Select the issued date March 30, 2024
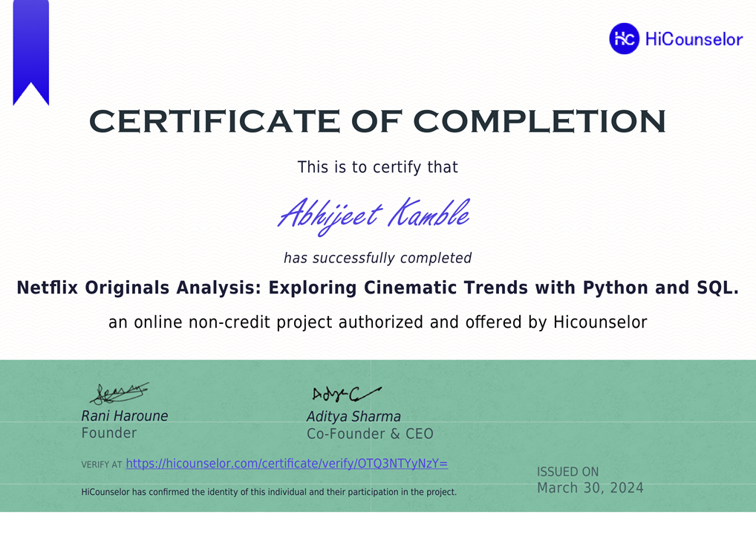 tap(590, 488)
